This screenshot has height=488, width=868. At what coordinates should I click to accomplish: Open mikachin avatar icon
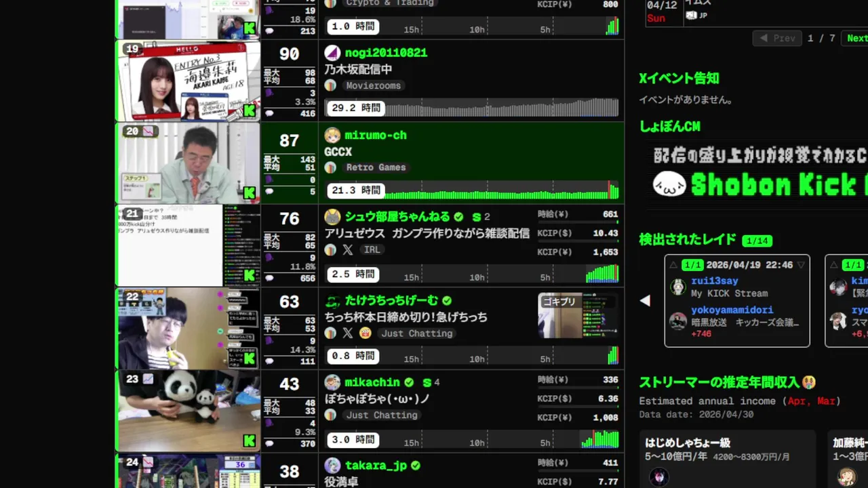(x=332, y=382)
